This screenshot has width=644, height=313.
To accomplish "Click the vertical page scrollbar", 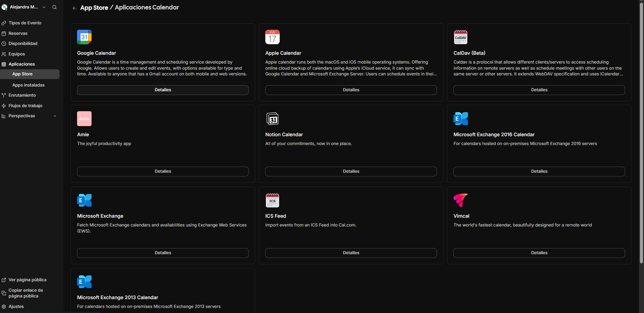I will 641,135.
